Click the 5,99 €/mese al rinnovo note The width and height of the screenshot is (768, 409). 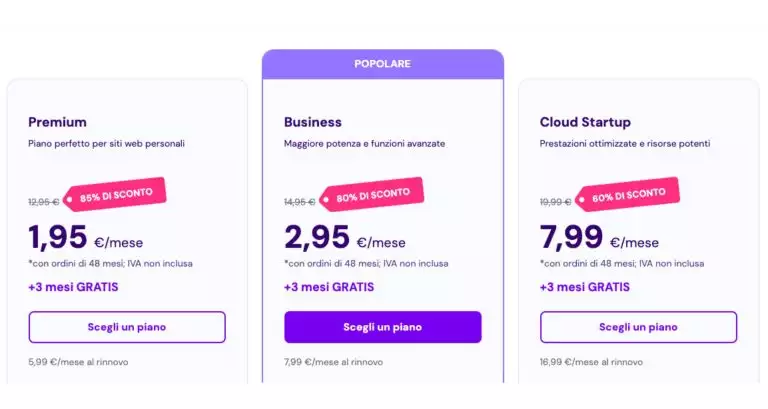coord(78,362)
